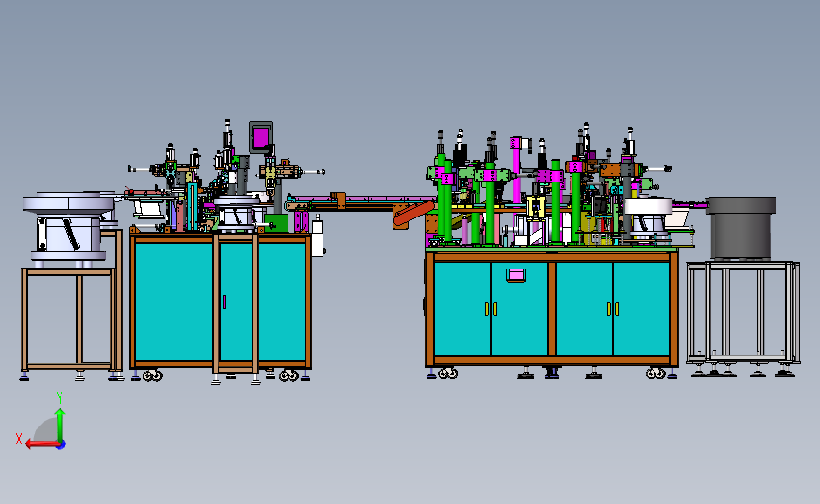Click the red X axis arrow of triad
Image resolution: width=820 pixels, height=504 pixels.
point(42,444)
